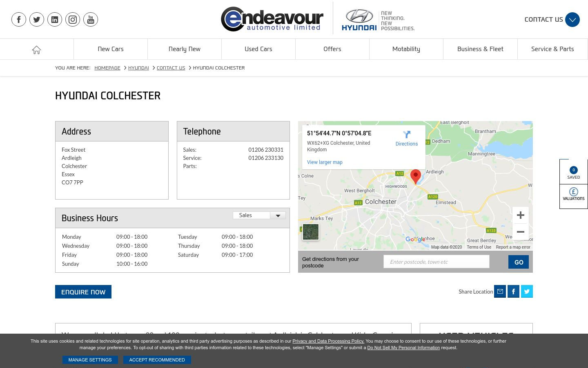
Task: Click the CO7 7PP postcode text
Action: tap(72, 182)
